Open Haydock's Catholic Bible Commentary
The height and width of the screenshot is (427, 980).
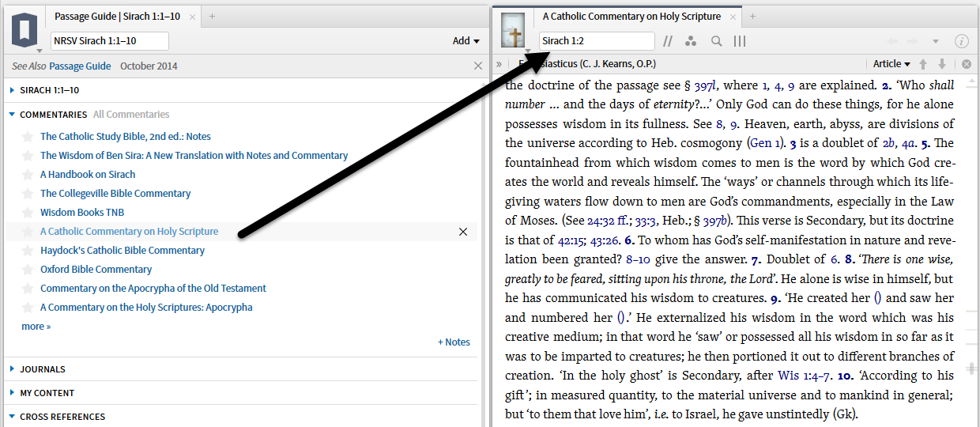tap(122, 251)
